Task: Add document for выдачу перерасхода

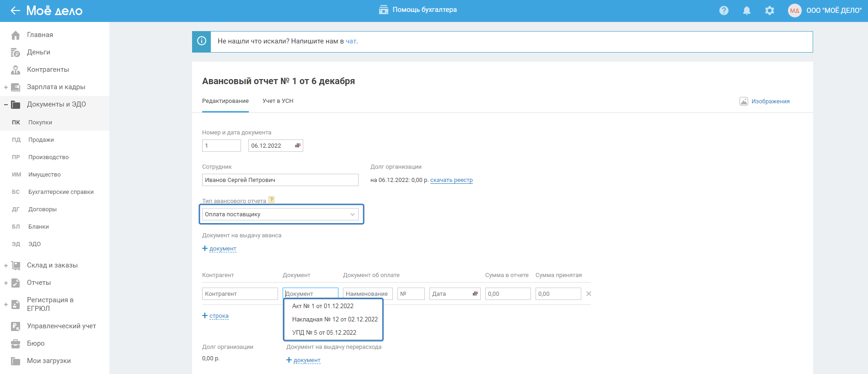Action: (x=304, y=360)
